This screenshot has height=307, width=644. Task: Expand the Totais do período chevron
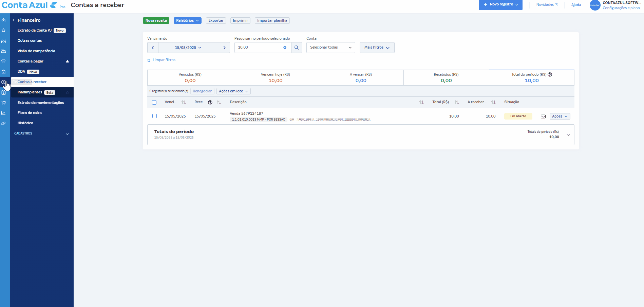point(568,135)
